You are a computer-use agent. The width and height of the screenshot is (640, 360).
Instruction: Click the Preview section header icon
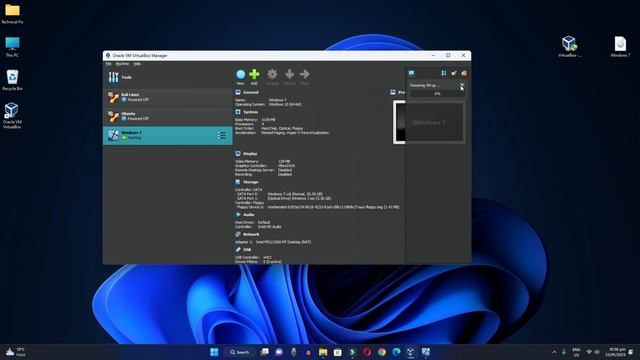click(393, 93)
